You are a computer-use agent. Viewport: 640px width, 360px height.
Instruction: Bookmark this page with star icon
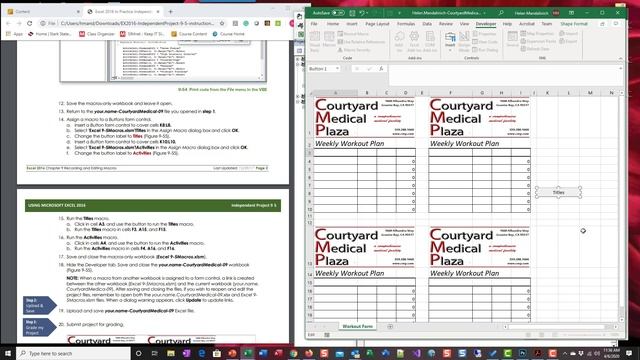coord(222,24)
